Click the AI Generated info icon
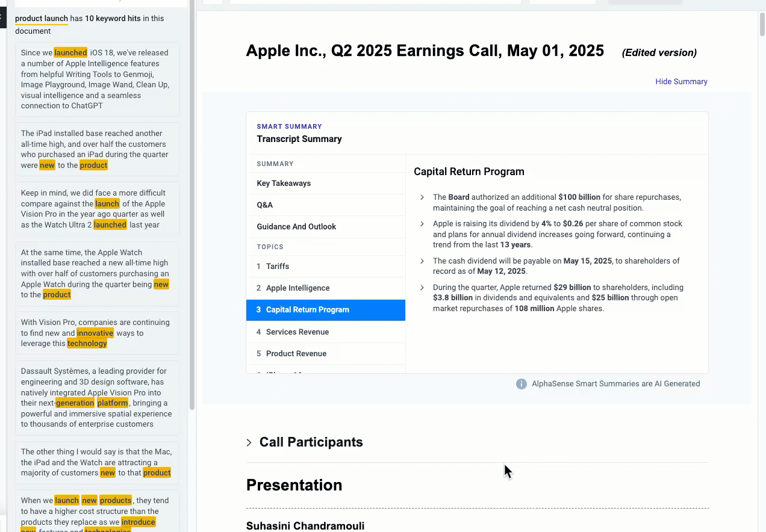This screenshot has height=532, width=766. 522,384
